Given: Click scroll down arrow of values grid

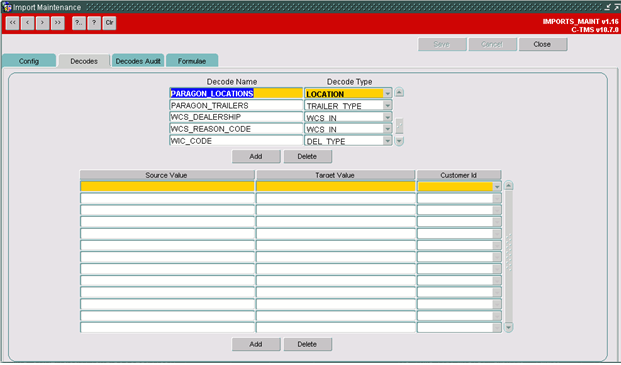Looking at the screenshot, I should point(509,327).
